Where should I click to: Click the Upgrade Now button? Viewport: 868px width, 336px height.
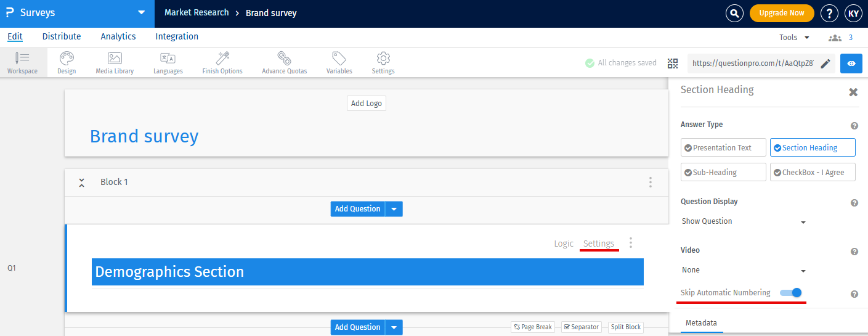click(x=782, y=13)
